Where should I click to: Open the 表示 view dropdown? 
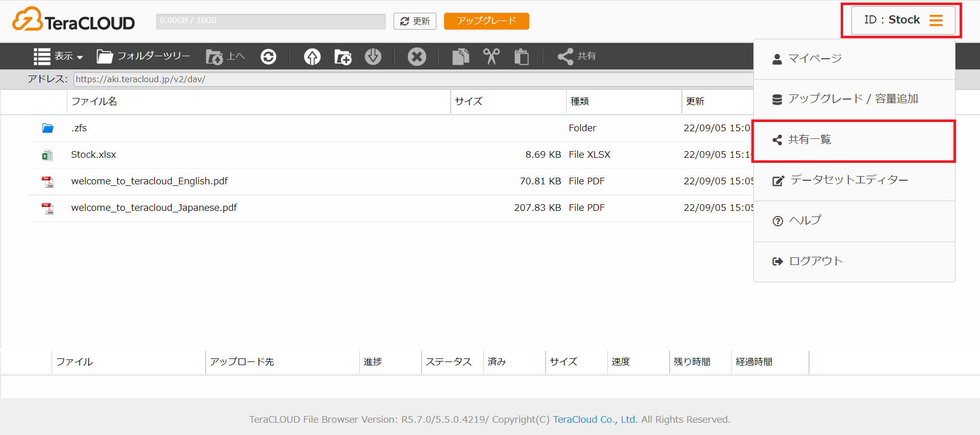[58, 56]
